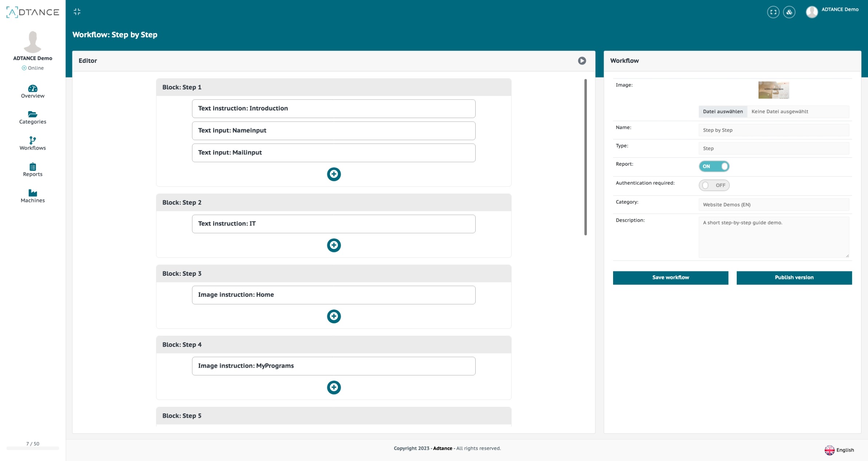Image resolution: width=868 pixels, height=461 pixels.
Task: Click the Online status indicator
Action: [x=33, y=68]
